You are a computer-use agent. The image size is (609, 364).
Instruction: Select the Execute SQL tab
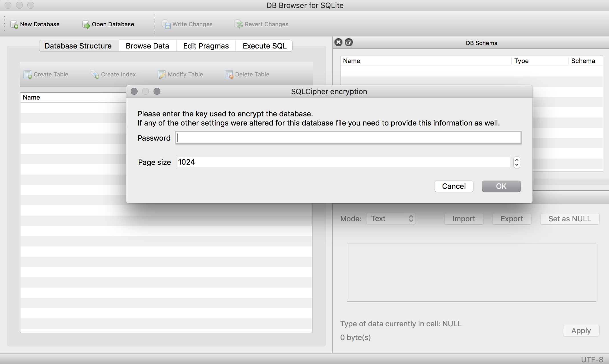(x=264, y=46)
